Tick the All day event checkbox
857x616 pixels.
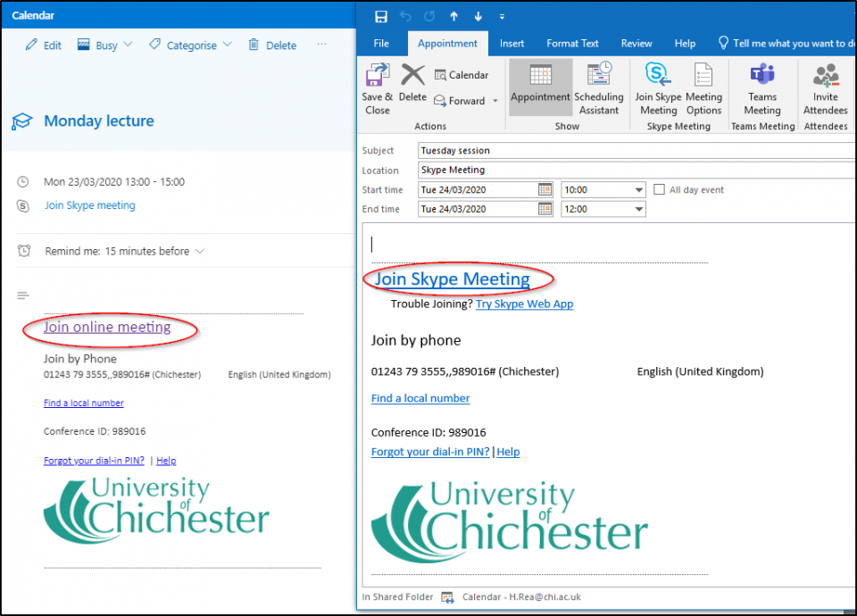click(659, 189)
